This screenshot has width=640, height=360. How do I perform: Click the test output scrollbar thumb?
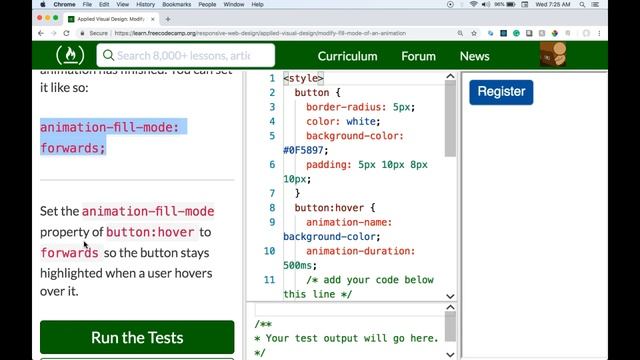pyautogui.click(x=450, y=327)
